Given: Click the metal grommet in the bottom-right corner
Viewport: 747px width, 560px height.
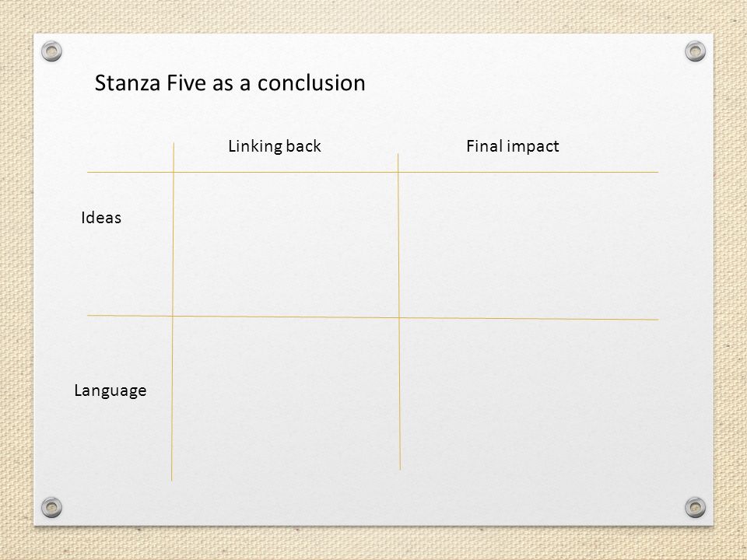Looking at the screenshot, I should point(695,507).
